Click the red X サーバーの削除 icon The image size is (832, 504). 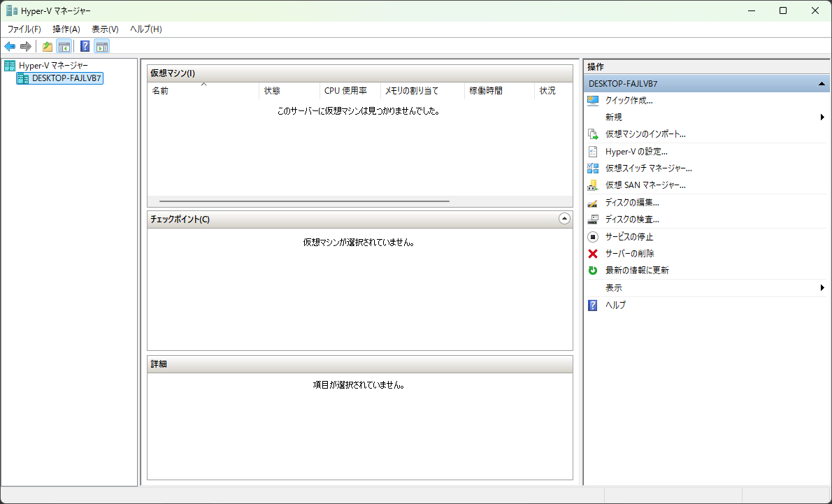(x=593, y=254)
